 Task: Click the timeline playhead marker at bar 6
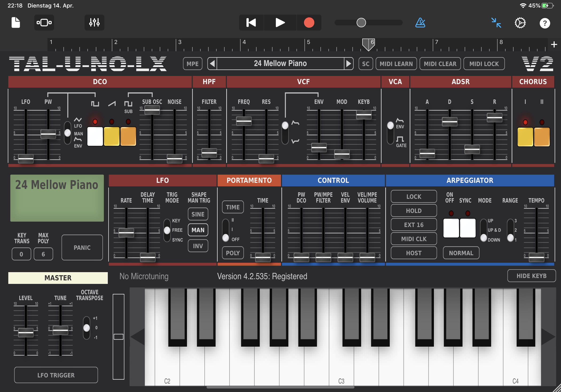368,44
